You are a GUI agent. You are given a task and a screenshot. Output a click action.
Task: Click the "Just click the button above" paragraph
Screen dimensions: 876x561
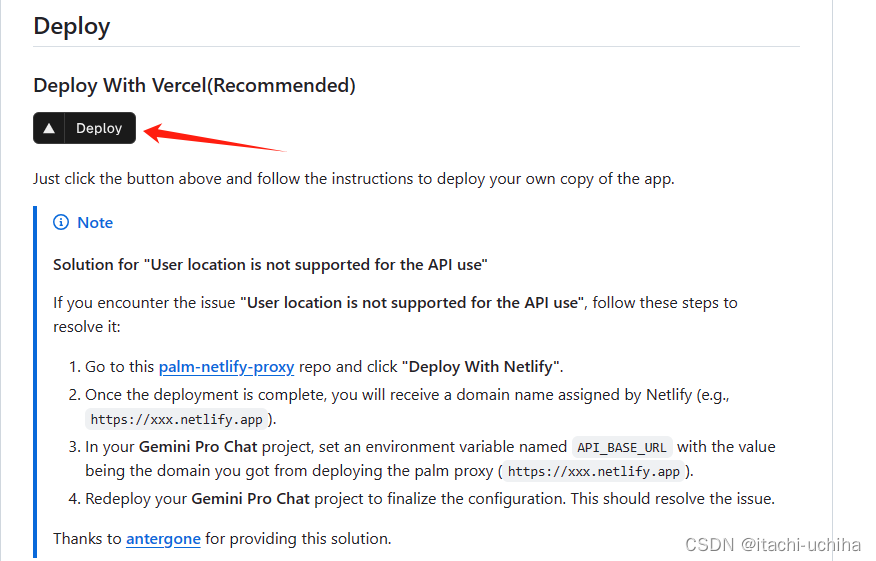354,179
